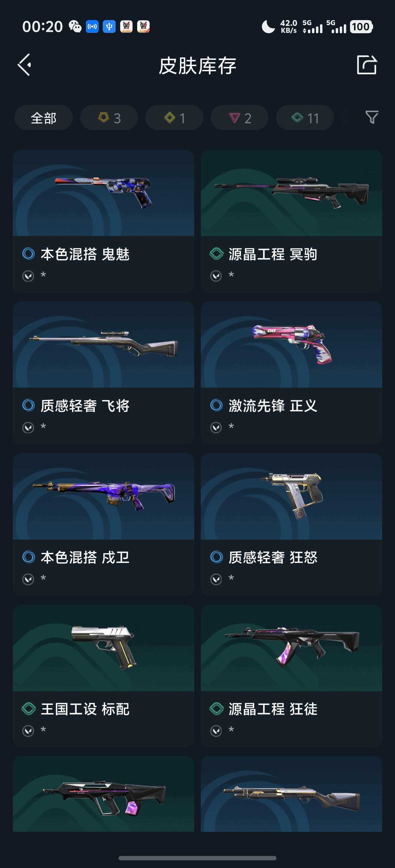
Task: Open the 本色混搭 戍卫 rifle skin thumbnail
Action: point(104,496)
